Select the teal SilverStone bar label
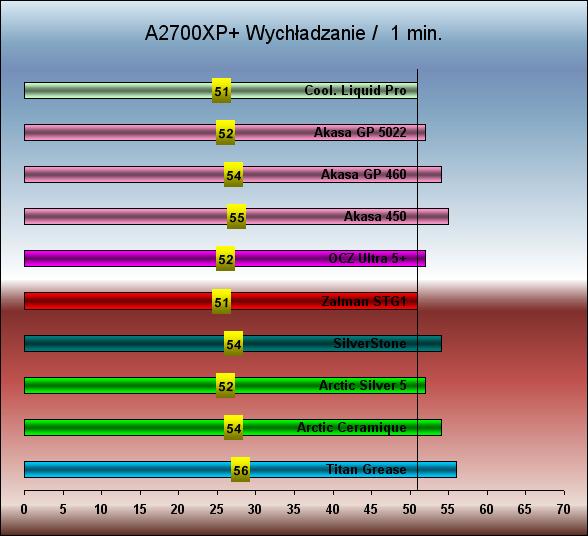 [370, 343]
